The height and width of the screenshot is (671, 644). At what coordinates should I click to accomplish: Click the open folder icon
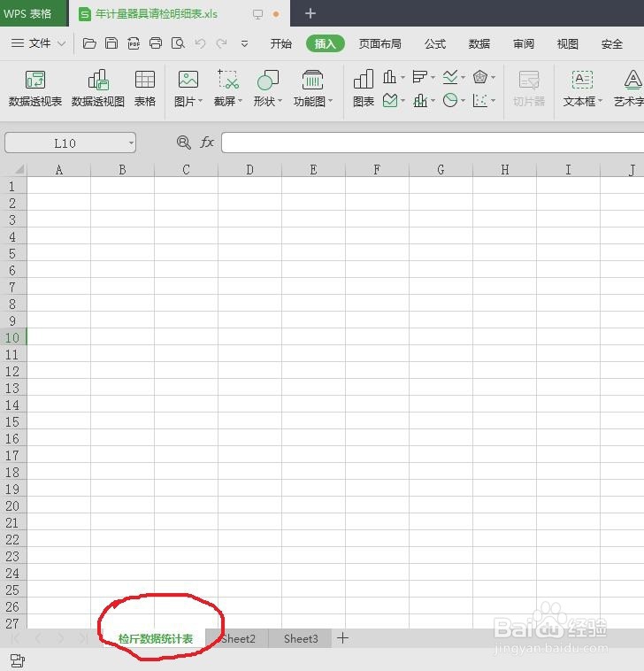[x=89, y=43]
